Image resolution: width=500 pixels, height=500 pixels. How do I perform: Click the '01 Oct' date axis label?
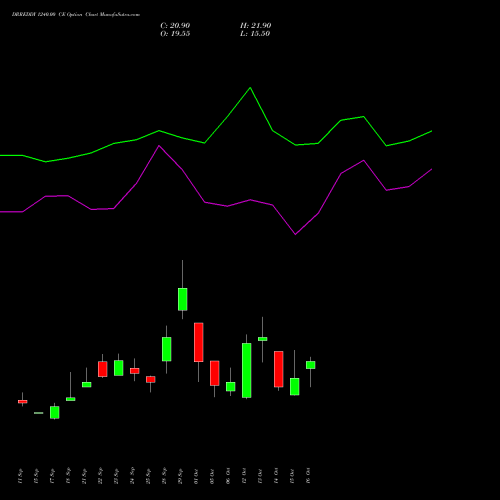tap(196, 476)
